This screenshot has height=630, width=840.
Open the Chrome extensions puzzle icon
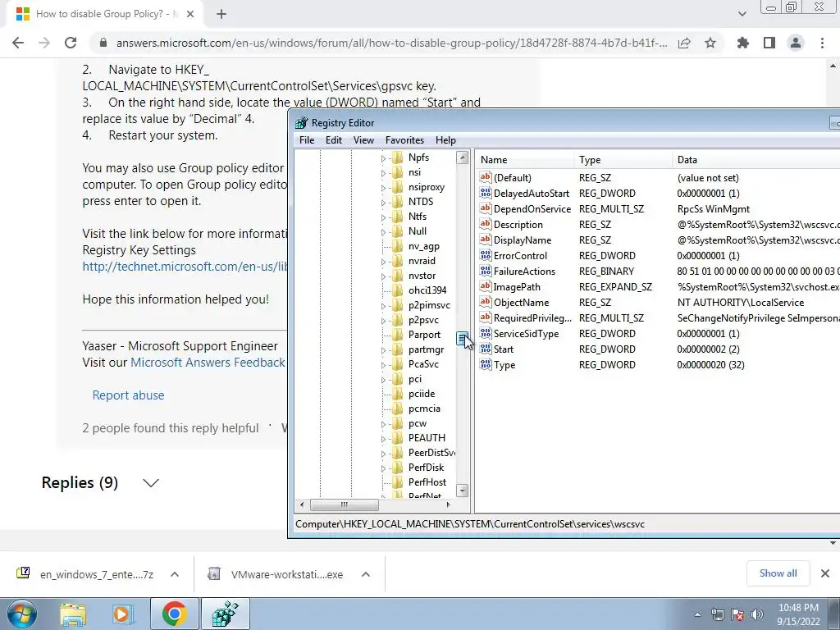pyautogui.click(x=743, y=43)
